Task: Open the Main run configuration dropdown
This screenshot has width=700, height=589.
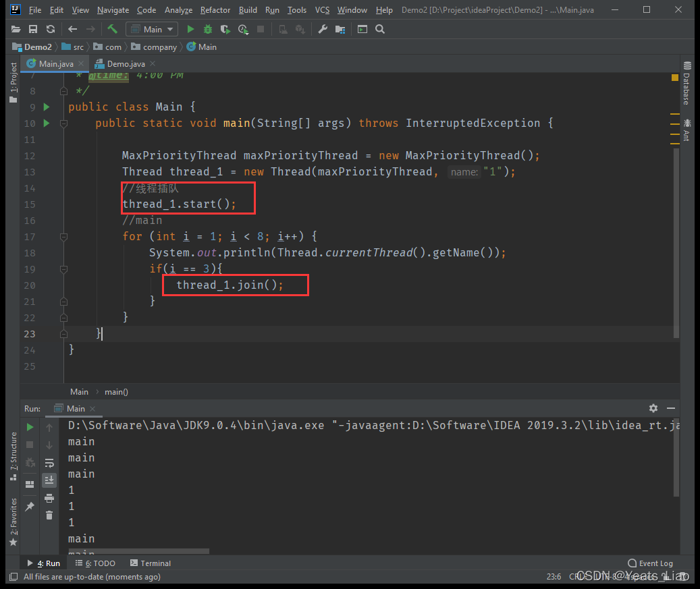Action: point(152,29)
